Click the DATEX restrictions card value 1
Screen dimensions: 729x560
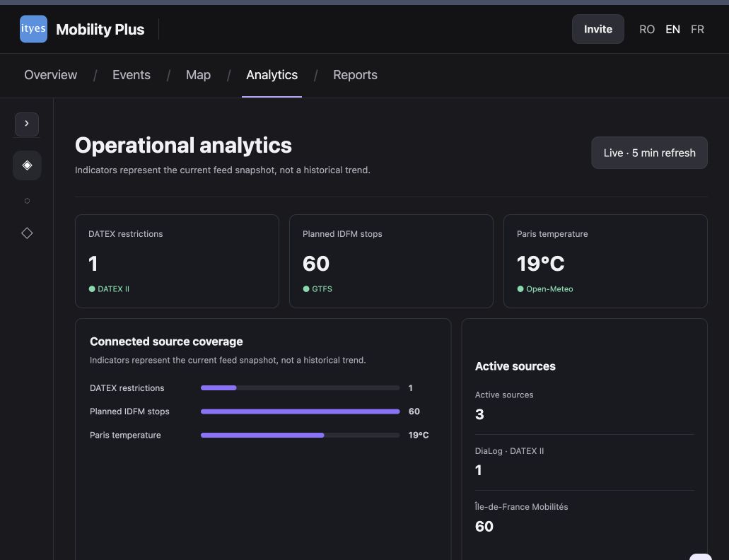[x=93, y=264]
